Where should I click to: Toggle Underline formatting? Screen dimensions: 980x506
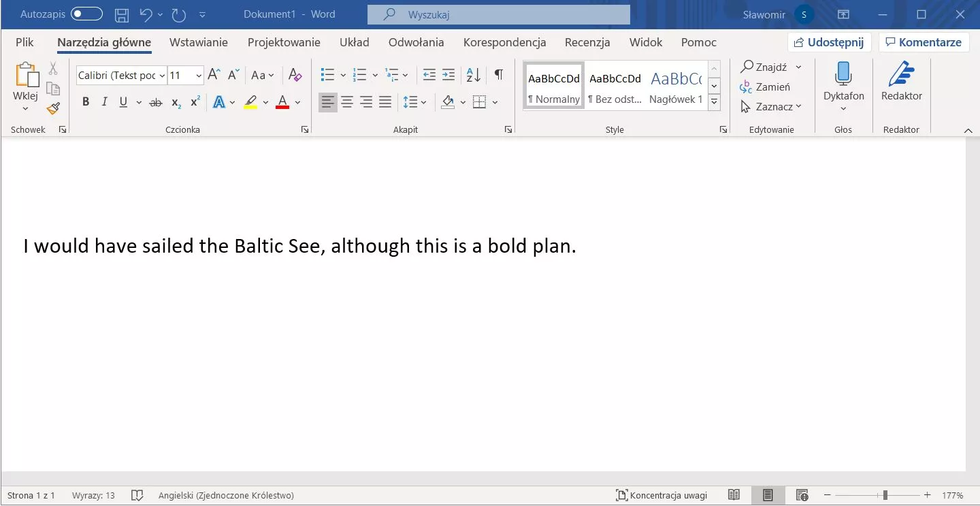(x=123, y=102)
